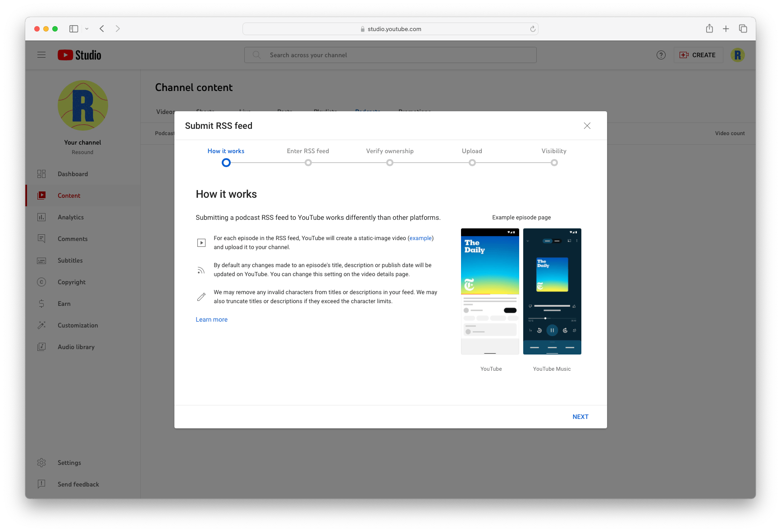Screen dimensions: 781x532
Task: Toggle the Safari sidebar button
Action: tap(74, 29)
